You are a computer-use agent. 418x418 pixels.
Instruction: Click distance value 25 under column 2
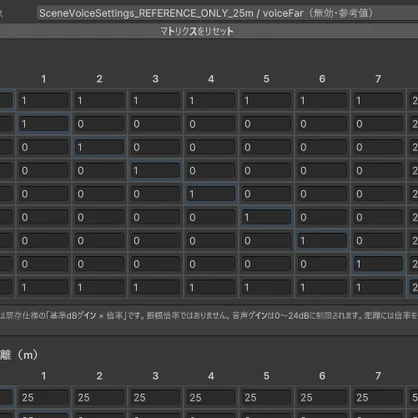click(x=100, y=397)
